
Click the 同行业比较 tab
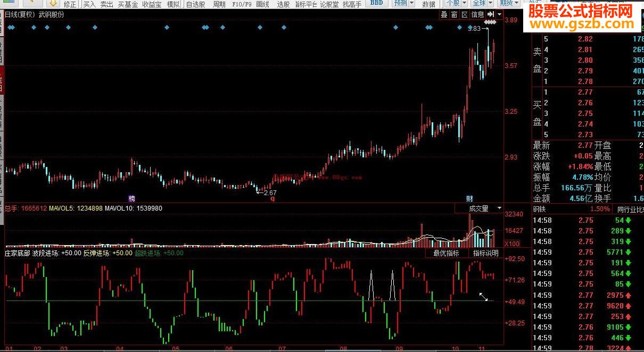(630, 209)
